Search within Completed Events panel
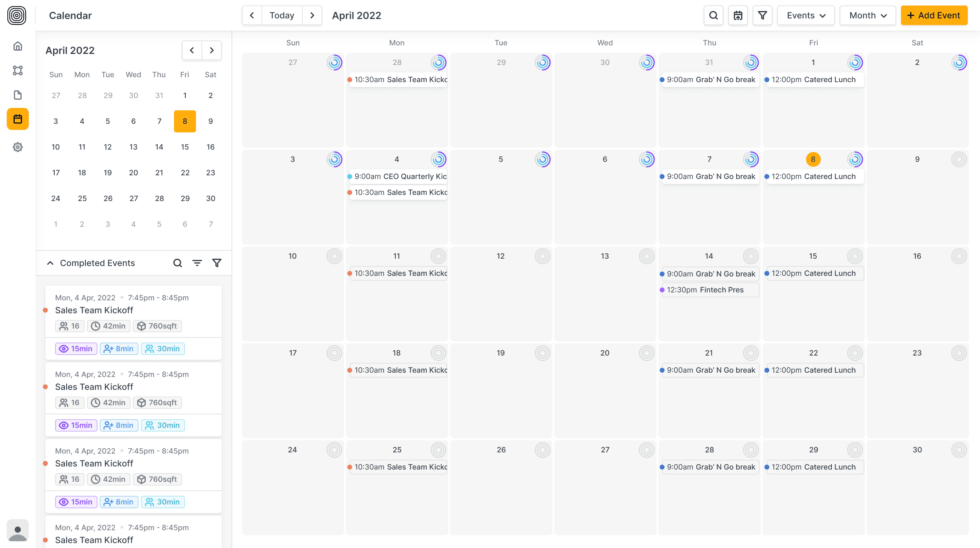Screen dimensions: 980x548 pyautogui.click(x=177, y=263)
